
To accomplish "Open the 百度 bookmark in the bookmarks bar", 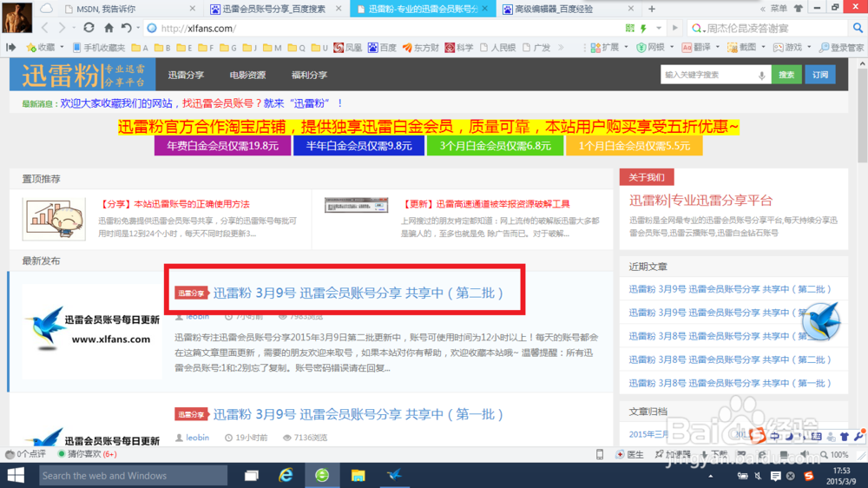I will pyautogui.click(x=383, y=48).
